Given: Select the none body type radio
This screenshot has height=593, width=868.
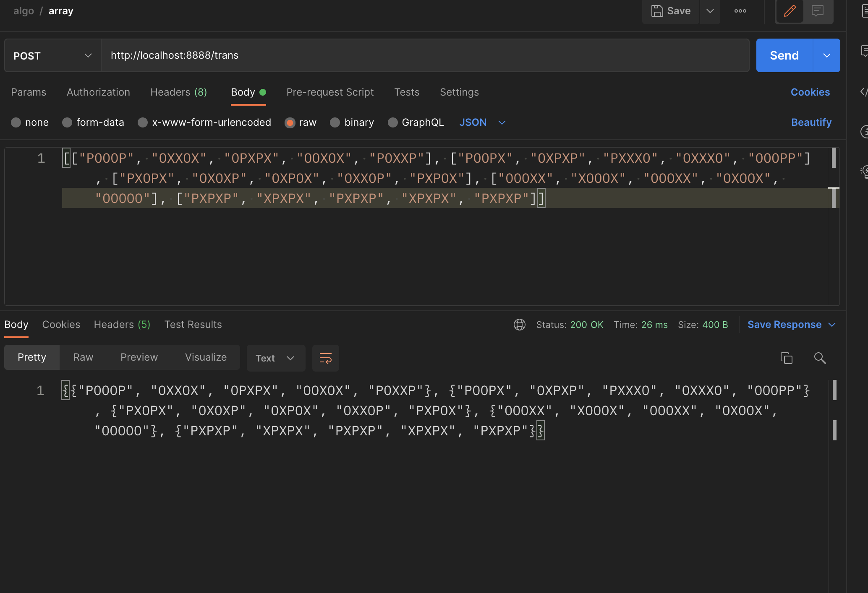Looking at the screenshot, I should tap(16, 122).
